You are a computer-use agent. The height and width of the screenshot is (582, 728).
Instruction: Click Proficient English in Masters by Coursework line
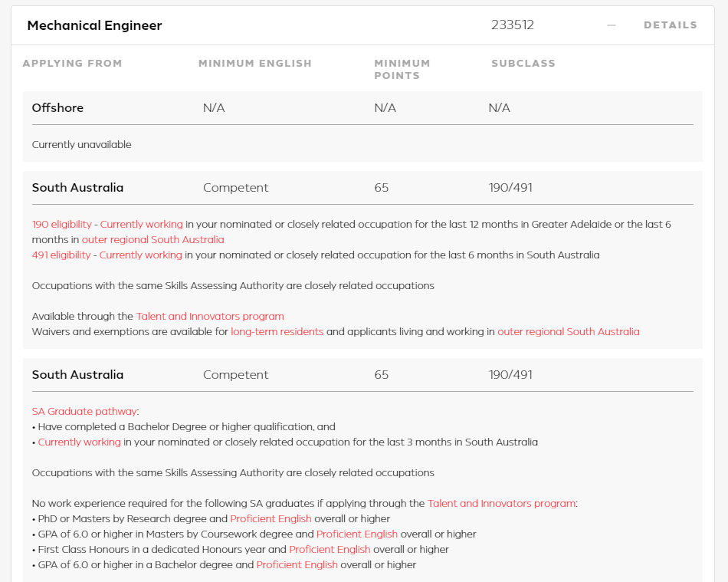[356, 534]
